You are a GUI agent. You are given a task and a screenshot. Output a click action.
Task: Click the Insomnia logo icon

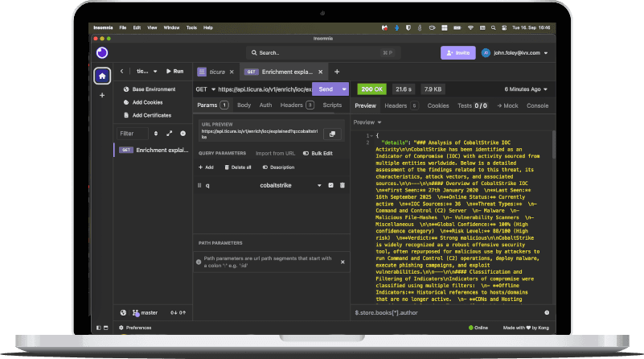[102, 53]
